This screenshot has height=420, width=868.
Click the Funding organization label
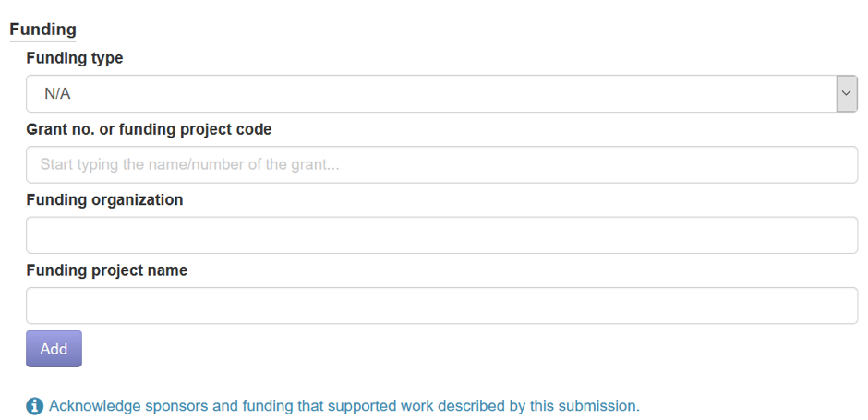104,199
